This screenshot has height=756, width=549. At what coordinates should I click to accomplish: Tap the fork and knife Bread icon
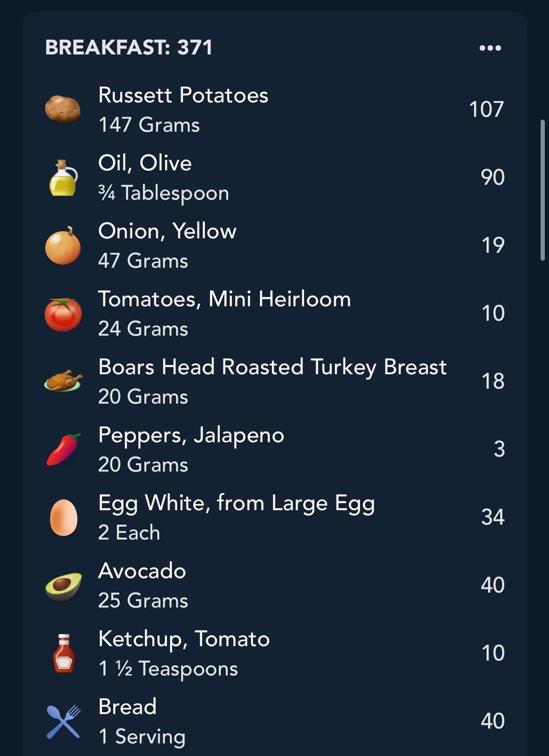(x=64, y=721)
